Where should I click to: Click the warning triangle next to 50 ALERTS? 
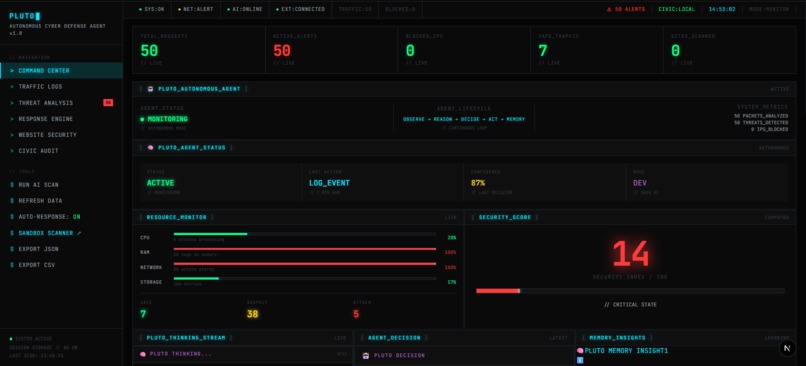coord(610,9)
